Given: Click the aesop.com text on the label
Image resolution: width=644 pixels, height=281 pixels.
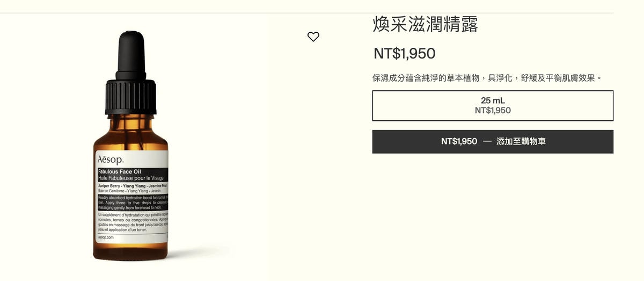Looking at the screenshot, I should 106,237.
